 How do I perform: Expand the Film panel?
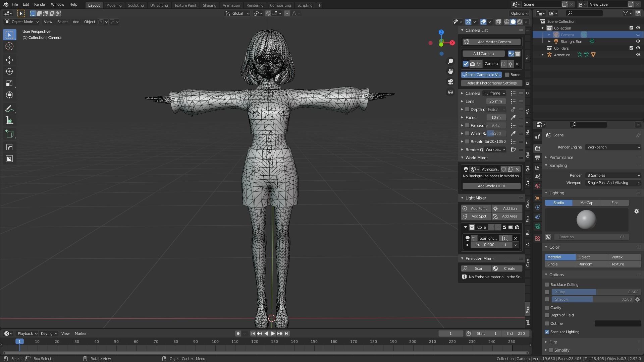tap(553, 342)
